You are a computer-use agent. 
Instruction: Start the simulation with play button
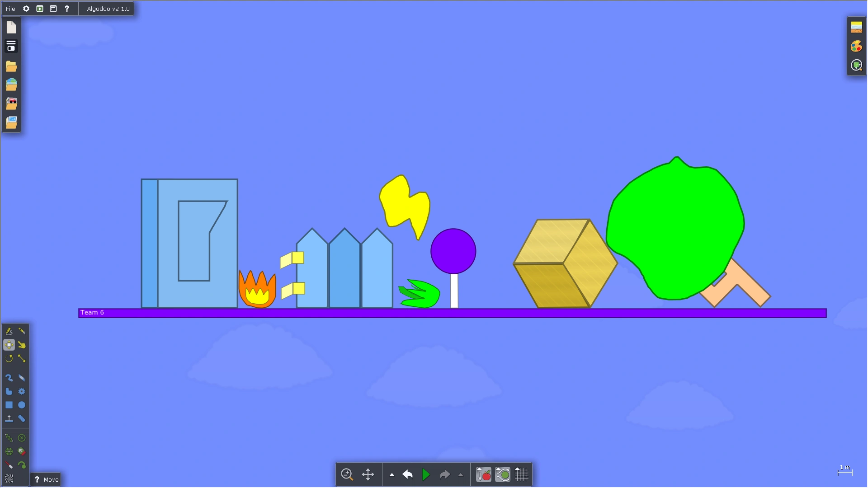pyautogui.click(x=426, y=474)
